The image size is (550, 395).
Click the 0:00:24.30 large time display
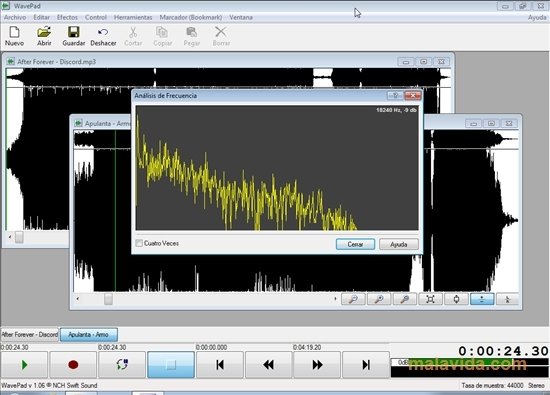click(503, 351)
